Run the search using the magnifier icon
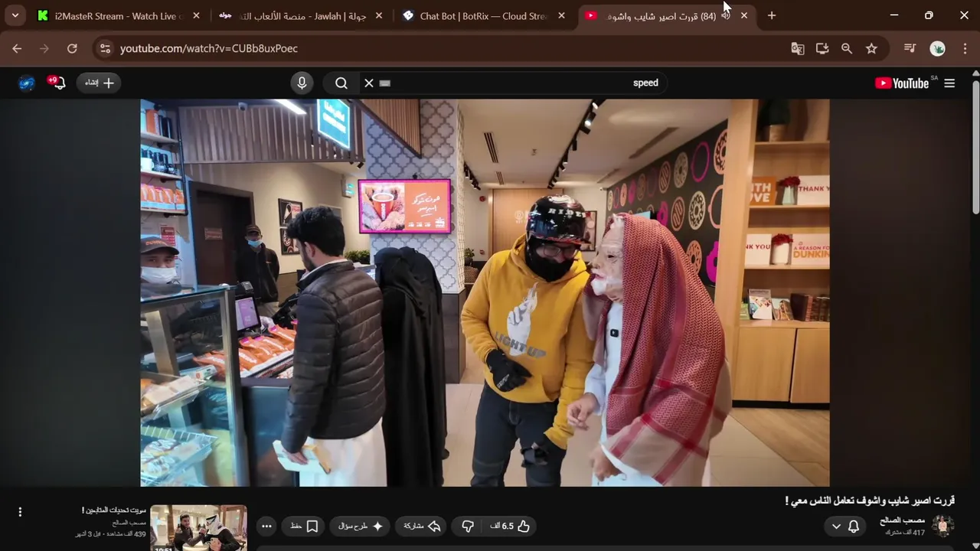Screen dimensions: 980x551 (x=341, y=83)
